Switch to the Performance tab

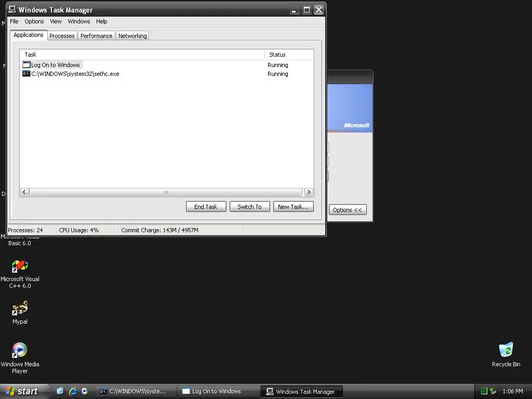pyautogui.click(x=96, y=36)
